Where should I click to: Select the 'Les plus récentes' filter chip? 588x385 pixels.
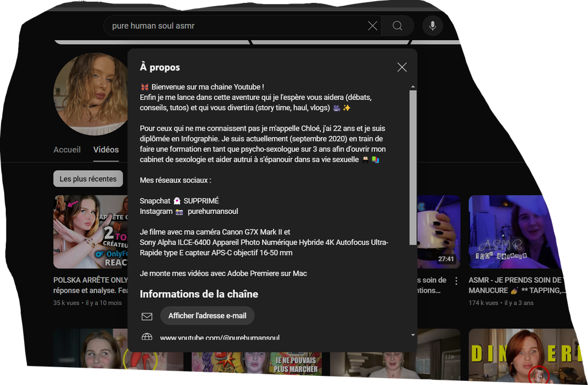(x=88, y=179)
